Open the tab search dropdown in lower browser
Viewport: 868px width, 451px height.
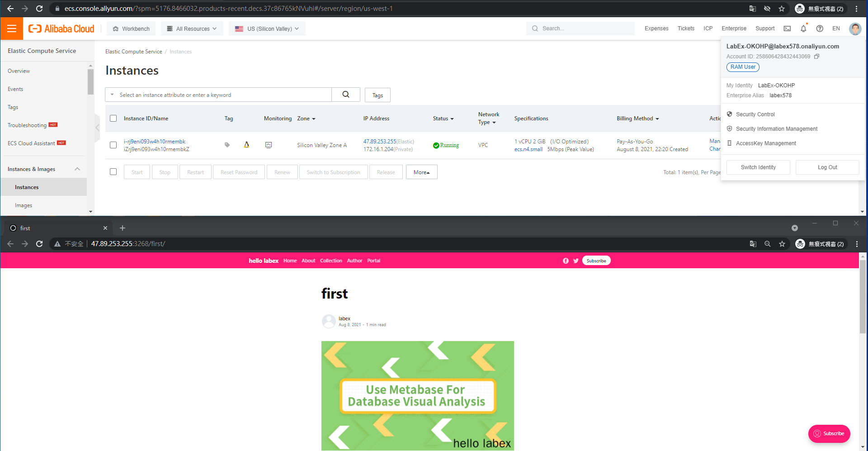coord(795,228)
